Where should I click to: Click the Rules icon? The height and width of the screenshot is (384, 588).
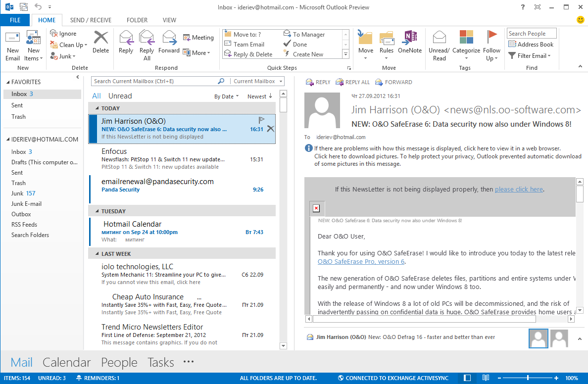point(386,39)
